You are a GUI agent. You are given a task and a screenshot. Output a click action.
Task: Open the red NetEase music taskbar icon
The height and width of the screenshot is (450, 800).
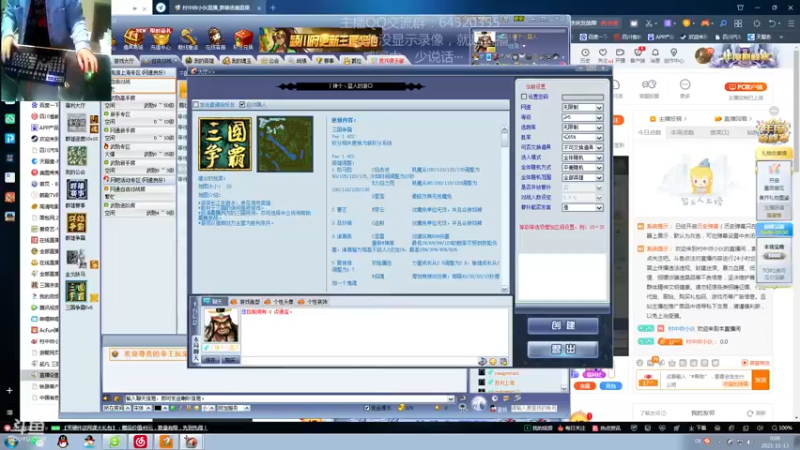click(140, 441)
